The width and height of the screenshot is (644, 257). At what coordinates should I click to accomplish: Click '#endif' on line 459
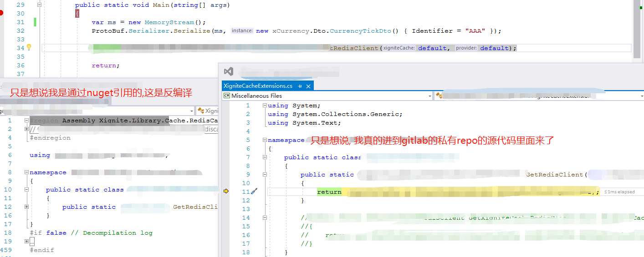42,250
